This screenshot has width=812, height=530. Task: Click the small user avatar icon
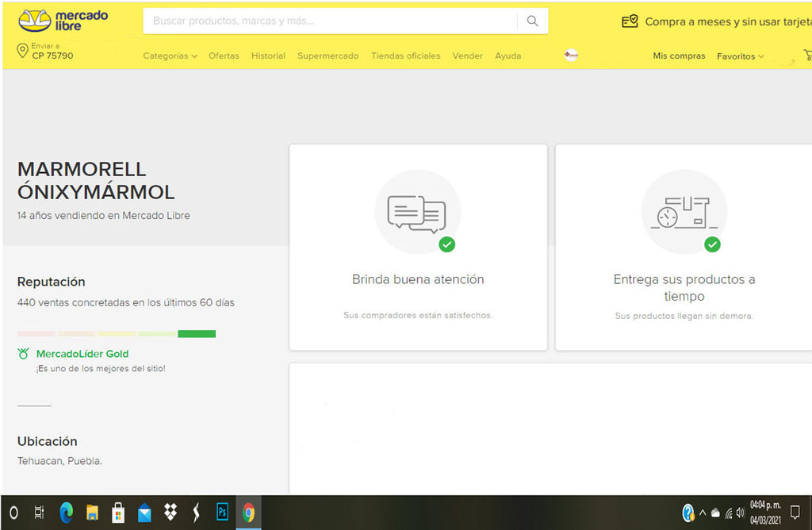571,55
